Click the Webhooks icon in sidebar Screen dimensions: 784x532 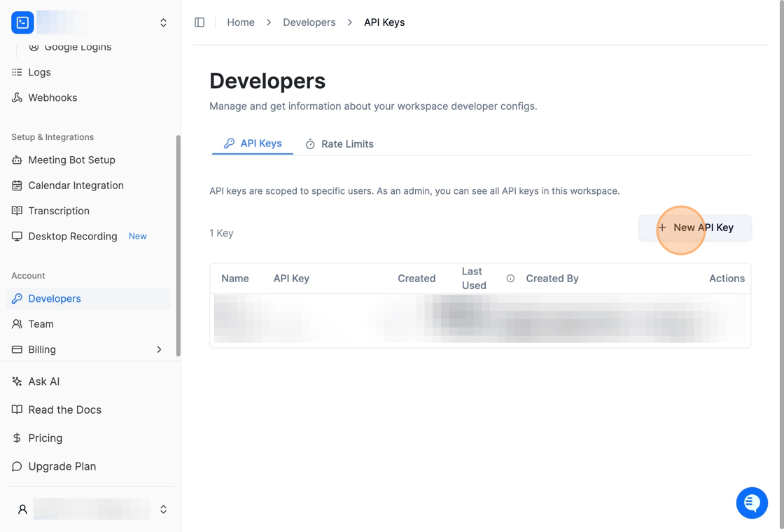(x=17, y=98)
